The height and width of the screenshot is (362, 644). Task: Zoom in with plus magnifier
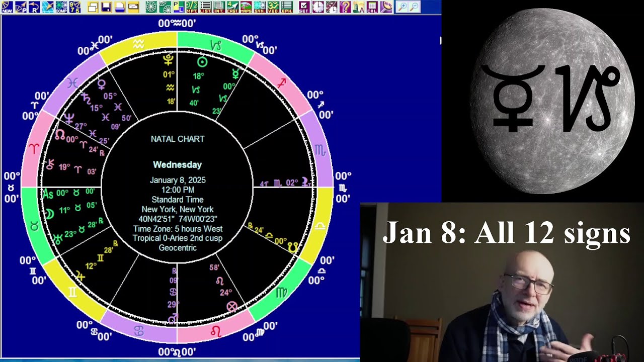(402, 7)
